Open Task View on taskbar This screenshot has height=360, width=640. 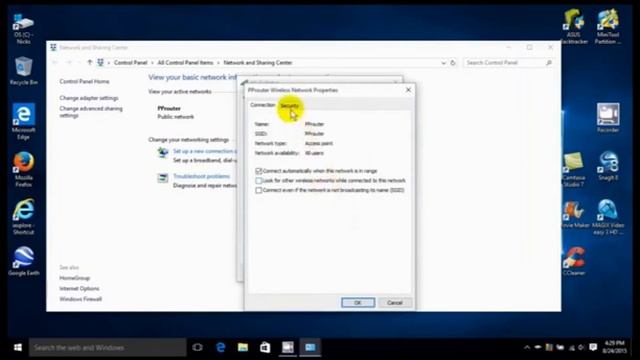(x=198, y=347)
